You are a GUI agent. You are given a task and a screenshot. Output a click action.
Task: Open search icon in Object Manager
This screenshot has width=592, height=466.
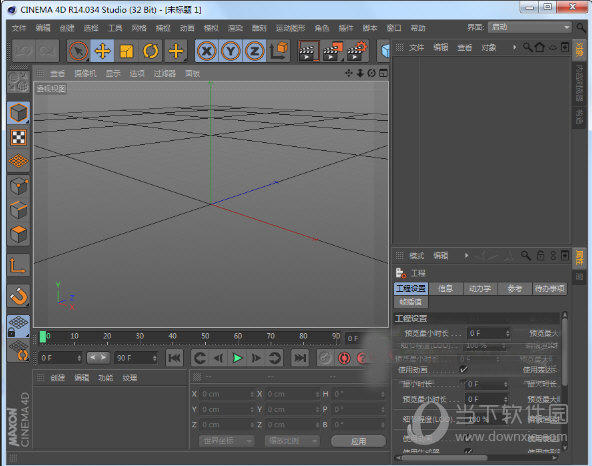[x=527, y=47]
